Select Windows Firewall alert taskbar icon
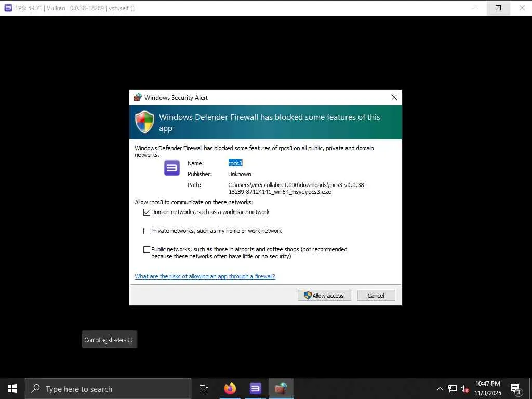 [281, 389]
